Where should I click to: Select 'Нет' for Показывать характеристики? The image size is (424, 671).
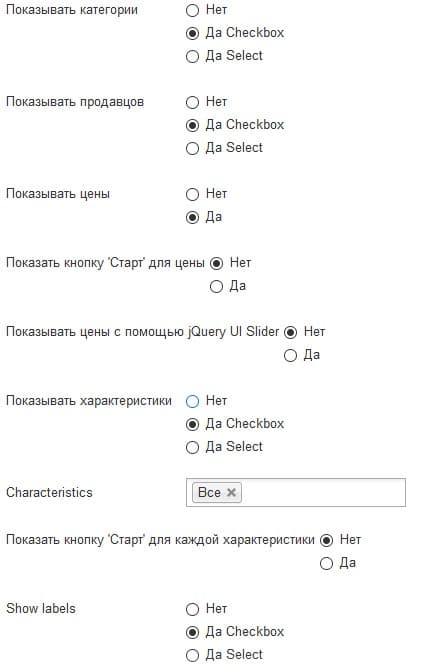pos(193,401)
